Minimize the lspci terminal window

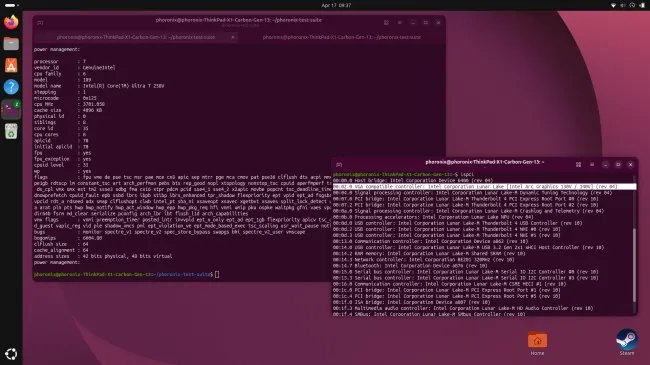605,165
